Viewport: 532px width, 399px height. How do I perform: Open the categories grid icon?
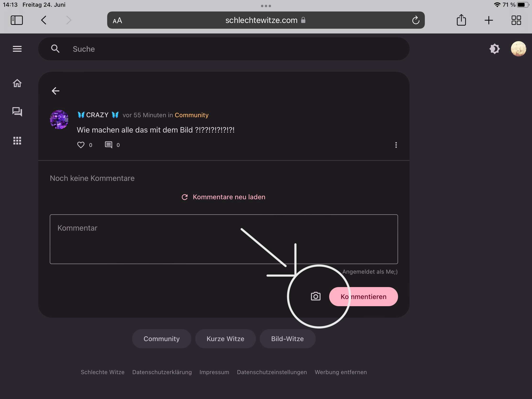17,140
